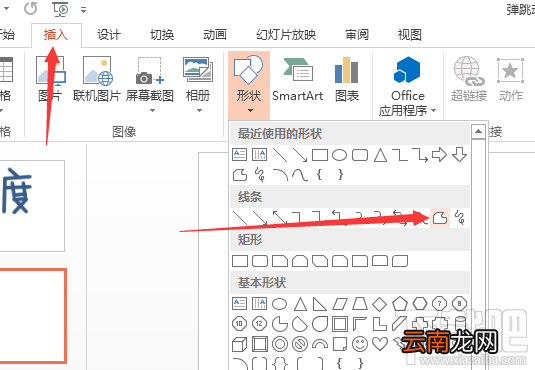Pick the Donut shape in 基本形状
This screenshot has height=370, width=535.
tap(280, 344)
